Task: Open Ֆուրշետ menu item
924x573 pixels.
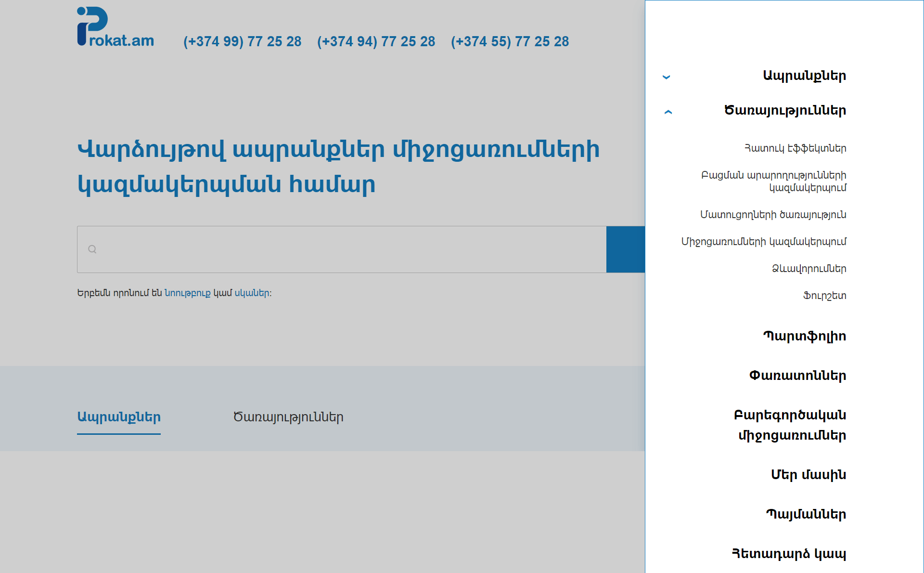Action: tap(824, 296)
